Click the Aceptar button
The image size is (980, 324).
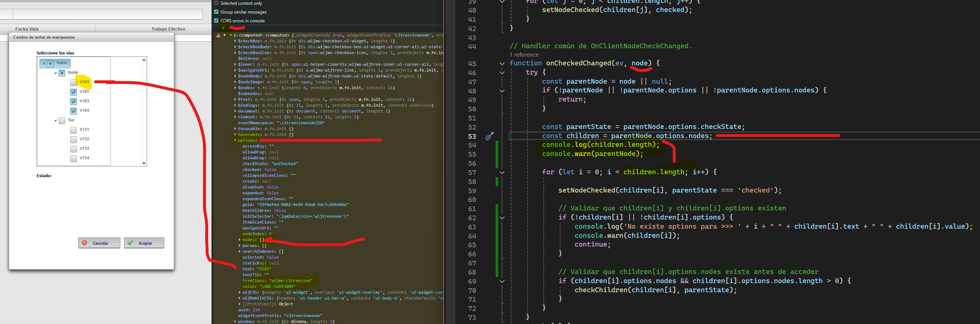point(144,243)
